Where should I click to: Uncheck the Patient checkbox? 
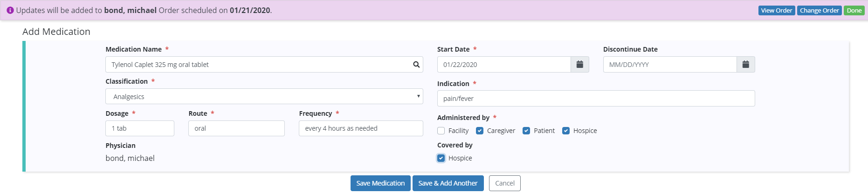[x=526, y=131]
